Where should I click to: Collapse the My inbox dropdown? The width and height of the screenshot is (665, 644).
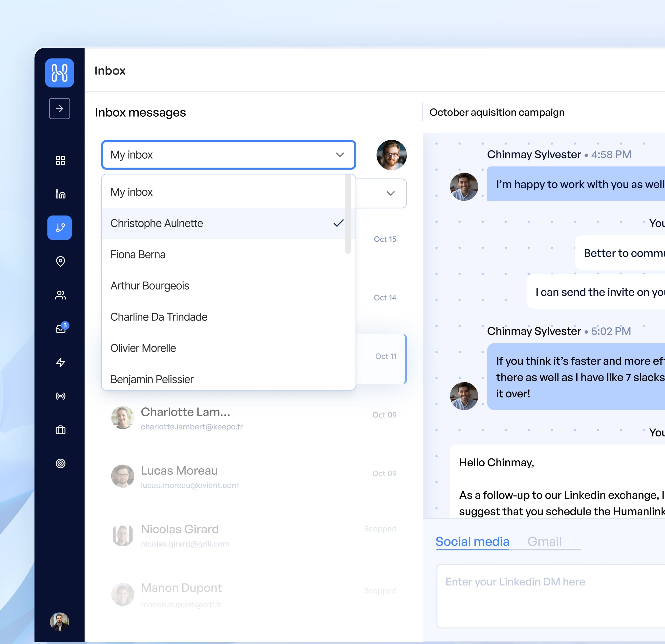[x=340, y=155]
